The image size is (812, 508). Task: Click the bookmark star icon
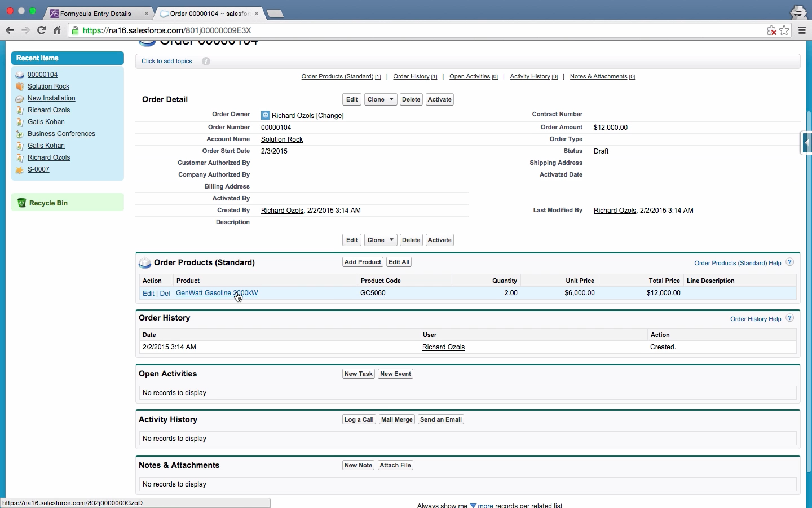(784, 30)
